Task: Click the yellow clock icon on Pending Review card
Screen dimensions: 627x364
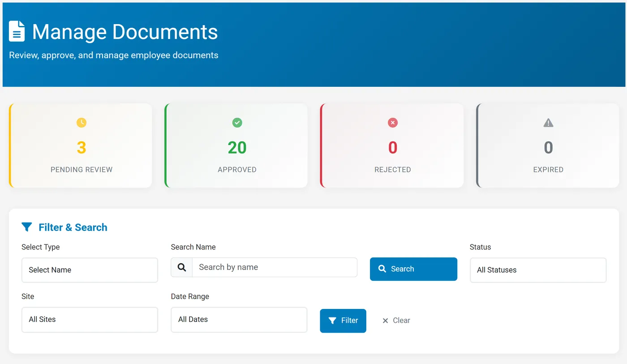Action: 82,123
